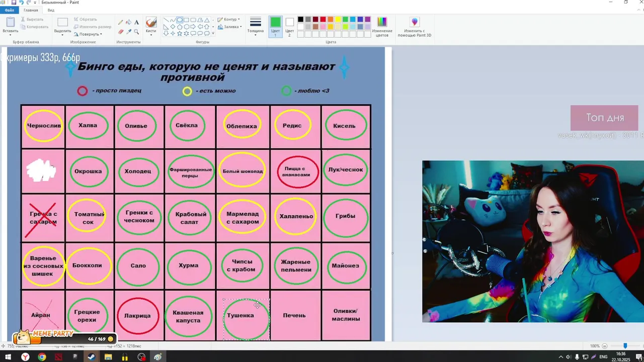Select the Fill with color bucket tool
The height and width of the screenshot is (362, 644).
(129, 22)
